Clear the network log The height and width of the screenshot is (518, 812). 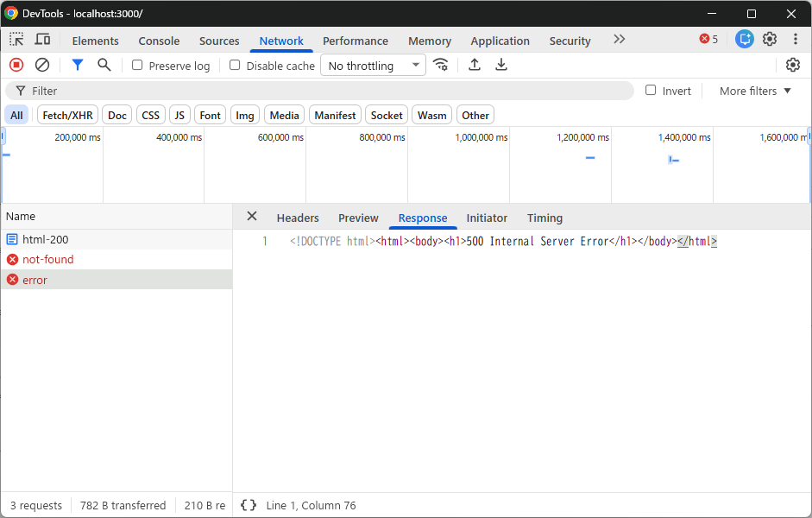pyautogui.click(x=42, y=66)
